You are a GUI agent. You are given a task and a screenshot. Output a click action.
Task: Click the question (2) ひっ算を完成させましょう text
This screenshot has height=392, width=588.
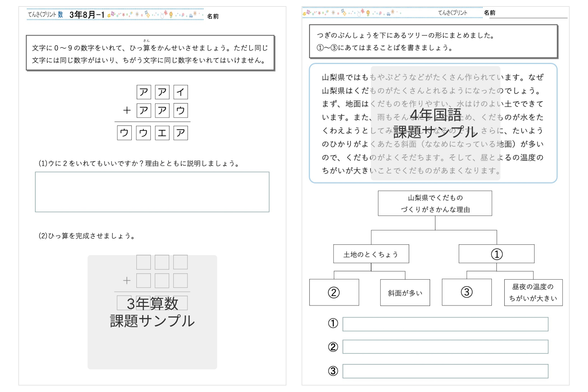click(x=87, y=236)
